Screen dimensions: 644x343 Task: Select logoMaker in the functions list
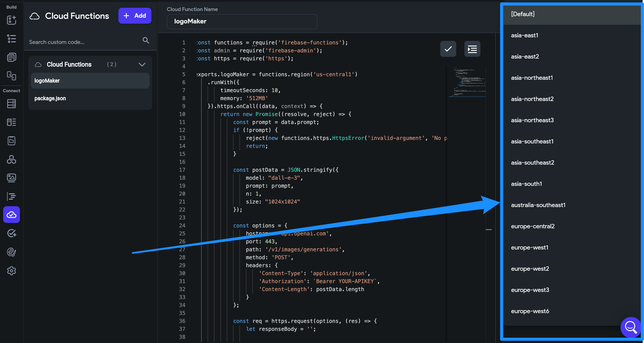click(90, 81)
